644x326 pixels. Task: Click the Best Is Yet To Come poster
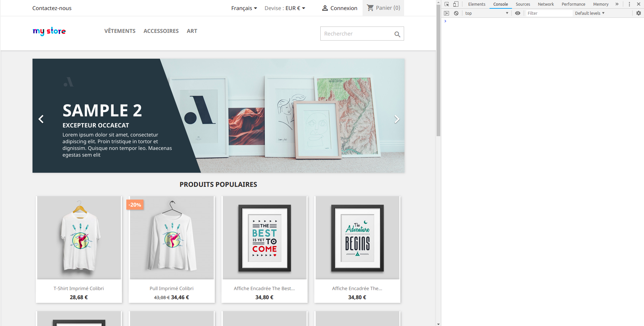point(265,238)
